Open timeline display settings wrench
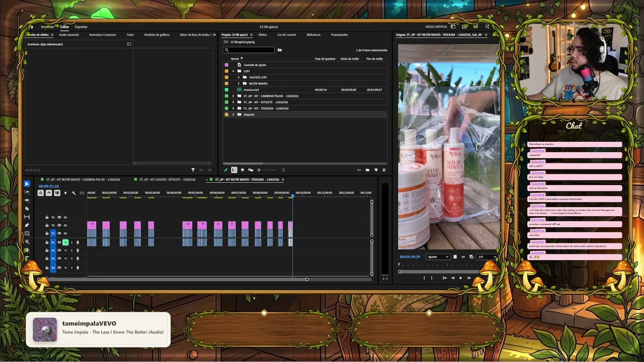 [x=73, y=193]
